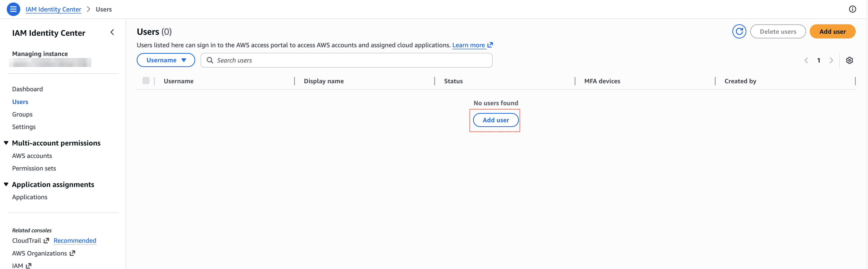Open Settings in the sidebar
The height and width of the screenshot is (269, 868).
point(24,126)
